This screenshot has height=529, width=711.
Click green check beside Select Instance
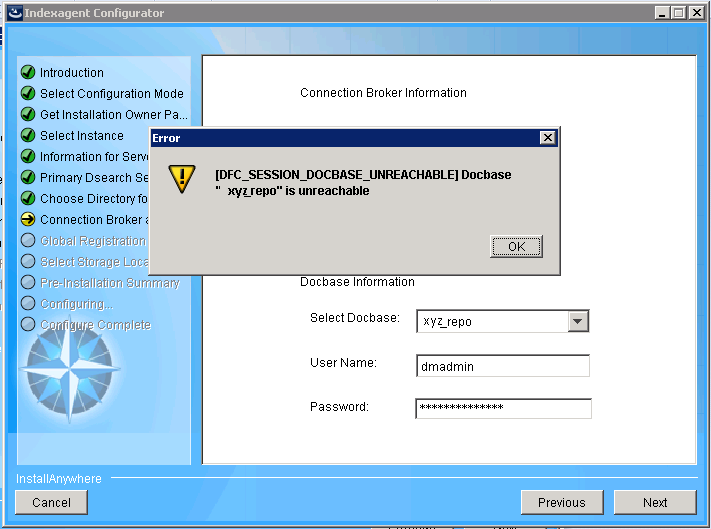click(x=28, y=135)
